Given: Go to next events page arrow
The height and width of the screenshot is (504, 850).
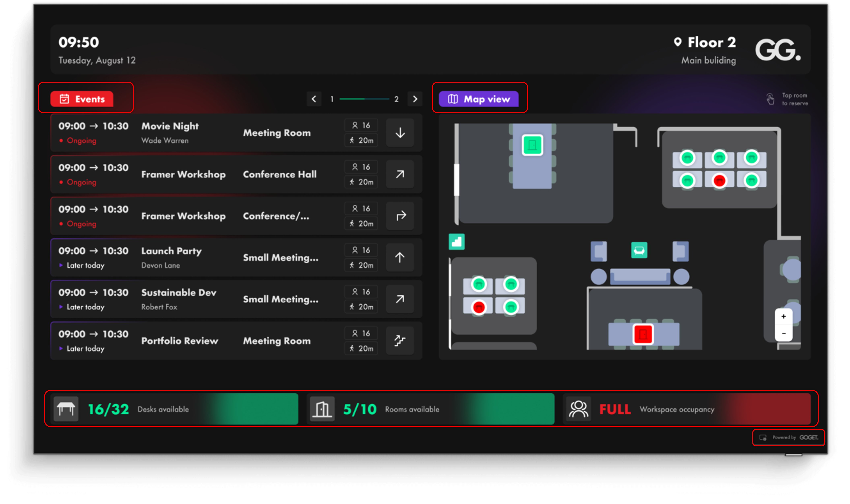Looking at the screenshot, I should (415, 99).
